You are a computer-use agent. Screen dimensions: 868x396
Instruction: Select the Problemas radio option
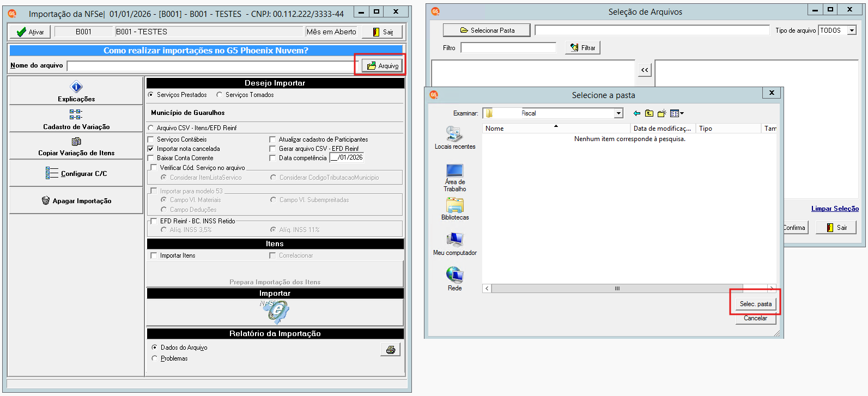pyautogui.click(x=154, y=358)
